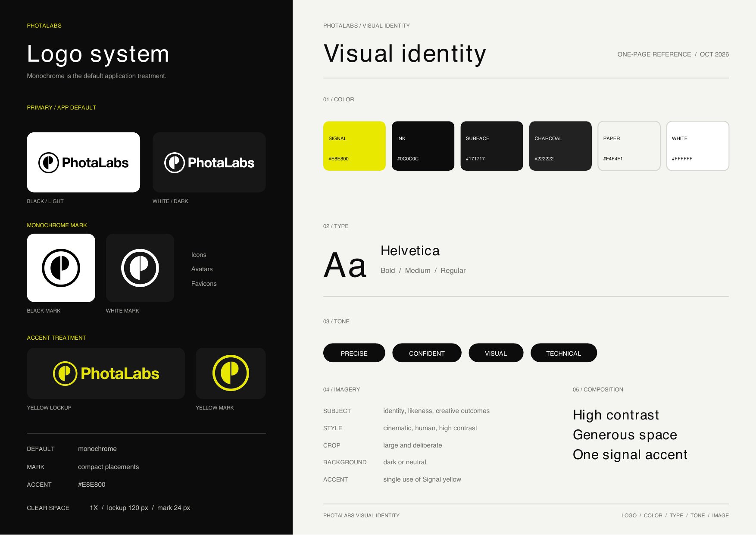
Task: Click the white PhotaLabs lockup on dark card
Action: [x=209, y=163]
